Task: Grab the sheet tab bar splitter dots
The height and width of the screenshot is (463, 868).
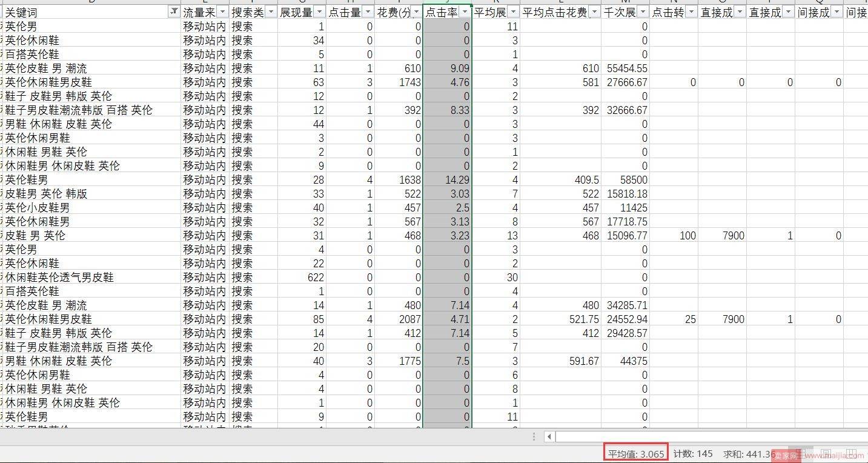Action: (x=534, y=436)
